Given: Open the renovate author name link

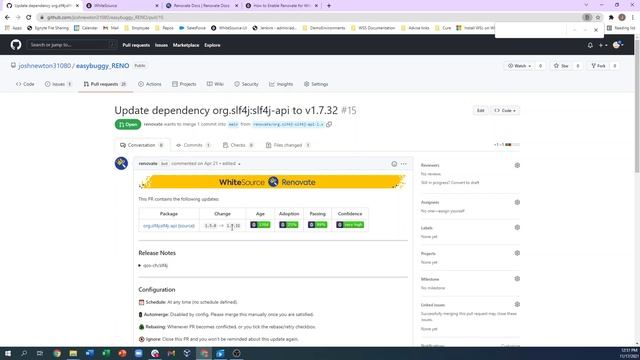Looking at the screenshot, I should tap(148, 164).
